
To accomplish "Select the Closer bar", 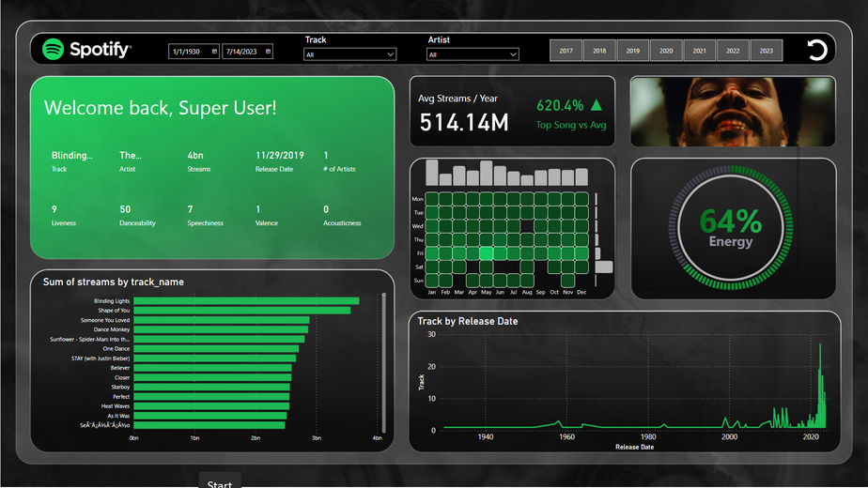I will pos(212,377).
